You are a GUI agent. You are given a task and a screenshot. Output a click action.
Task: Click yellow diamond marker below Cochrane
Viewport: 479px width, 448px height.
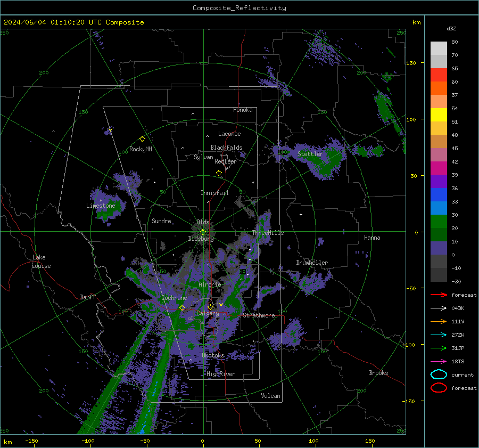pos(182,307)
